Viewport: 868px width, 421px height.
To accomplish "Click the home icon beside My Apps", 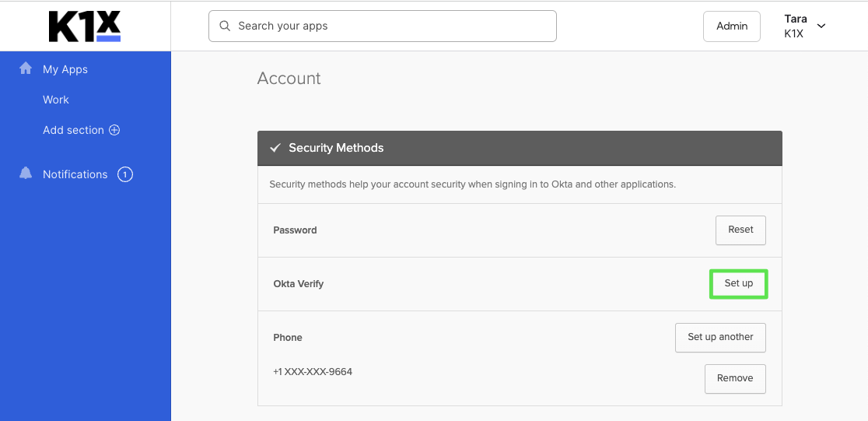I will [26, 68].
